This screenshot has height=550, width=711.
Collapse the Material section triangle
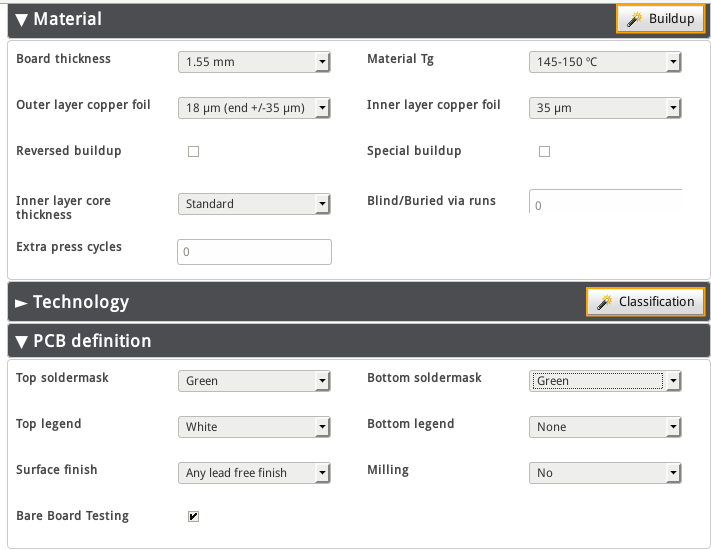pyautogui.click(x=21, y=20)
